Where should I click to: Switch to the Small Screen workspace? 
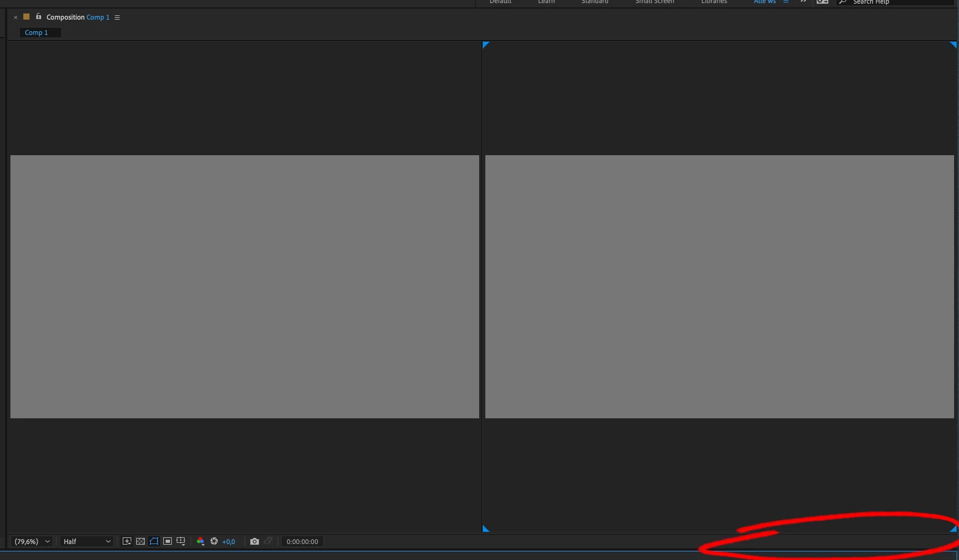(x=655, y=2)
